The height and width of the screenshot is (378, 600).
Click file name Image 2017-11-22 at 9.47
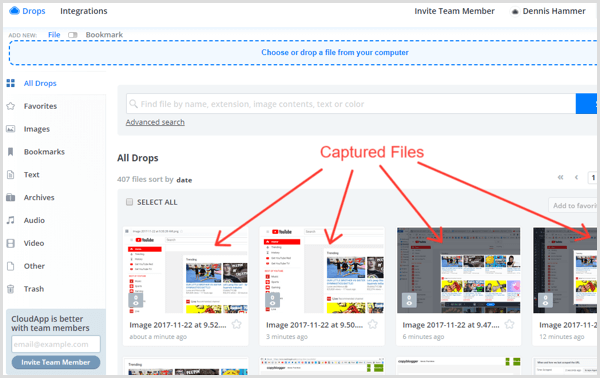(451, 325)
